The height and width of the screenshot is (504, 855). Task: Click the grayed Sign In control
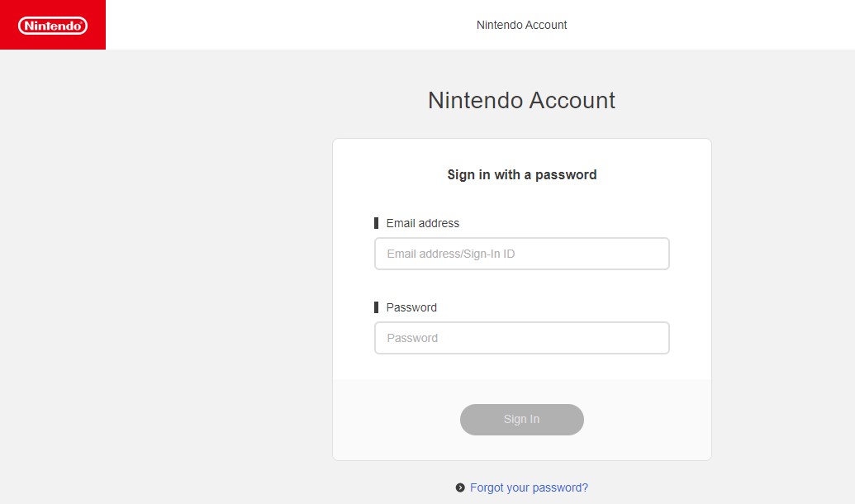tap(521, 419)
